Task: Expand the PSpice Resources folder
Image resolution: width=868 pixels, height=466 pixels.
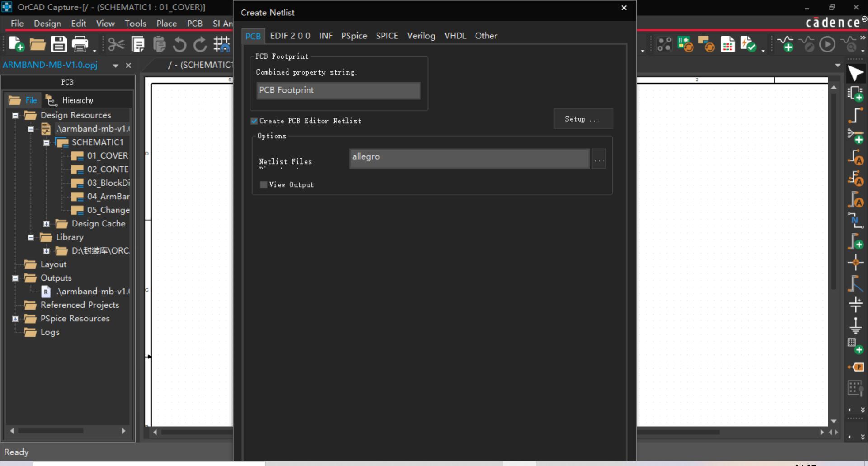Action: (15, 319)
